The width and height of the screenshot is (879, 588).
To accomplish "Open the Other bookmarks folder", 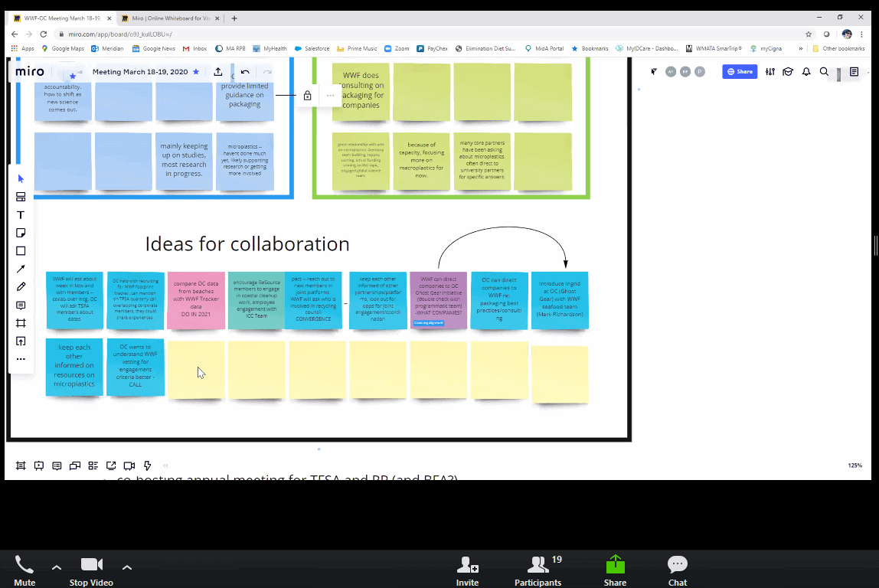I will (838, 49).
